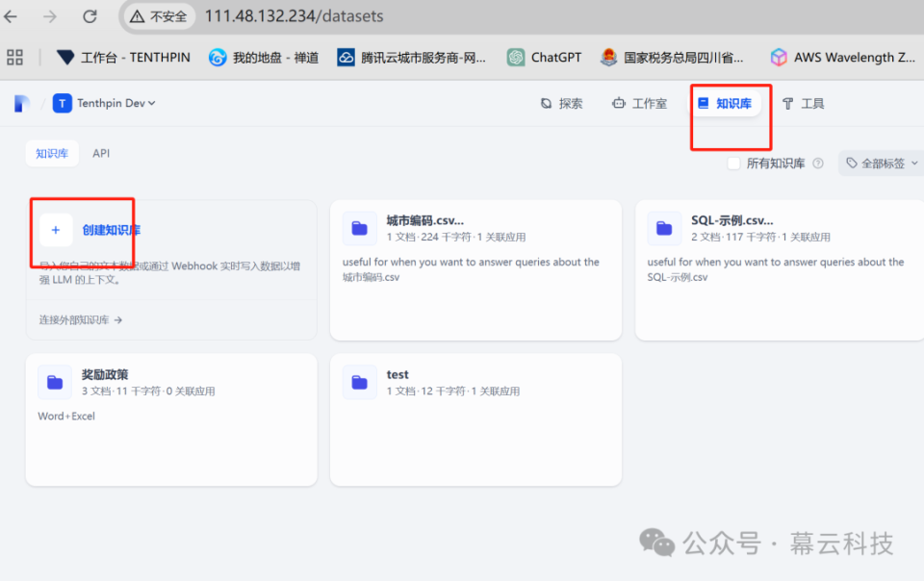Click the bookmarks grid icon
The width and height of the screenshot is (924, 581).
tap(14, 57)
